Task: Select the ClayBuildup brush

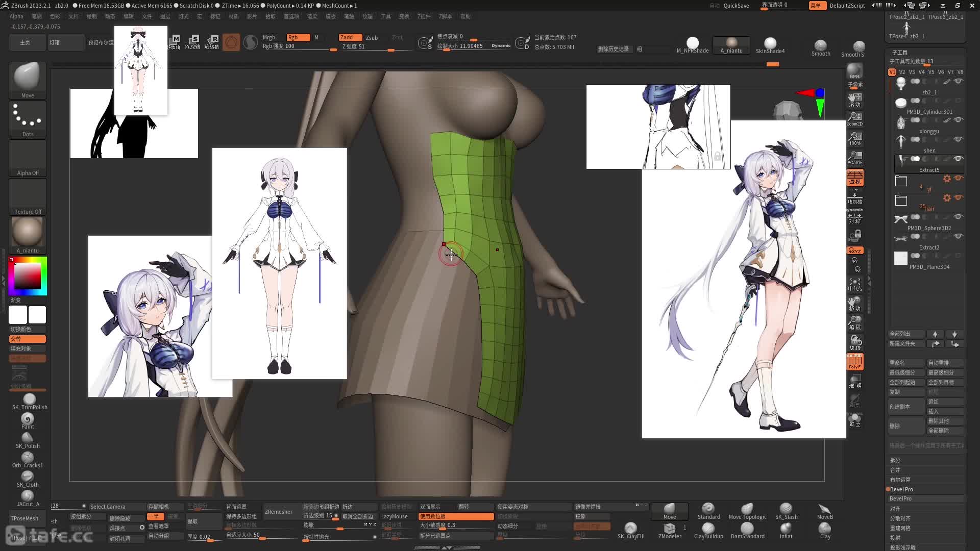Action: click(708, 531)
